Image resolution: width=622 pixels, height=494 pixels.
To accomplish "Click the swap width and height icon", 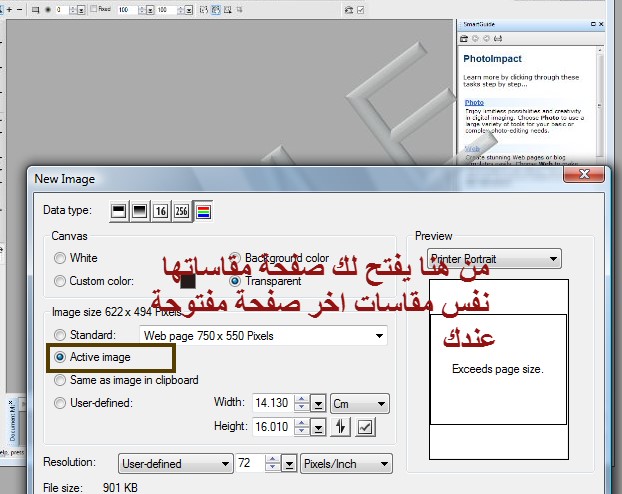I will [x=341, y=428].
